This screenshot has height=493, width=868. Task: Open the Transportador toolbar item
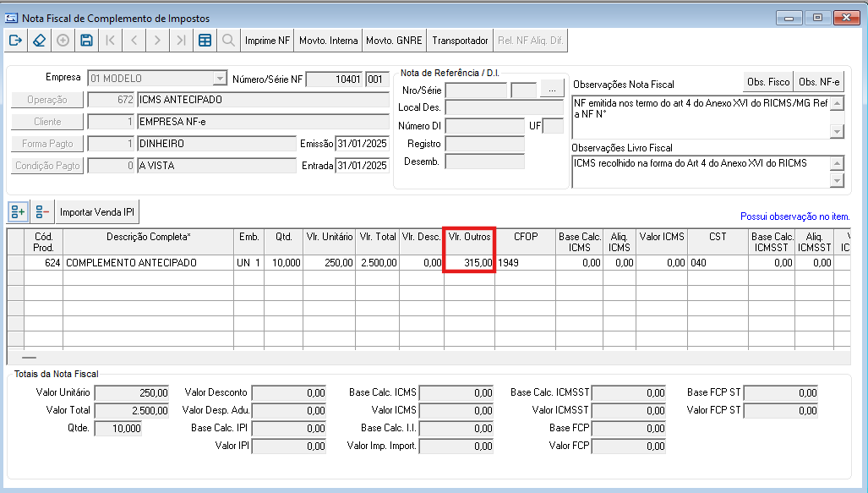coord(460,41)
